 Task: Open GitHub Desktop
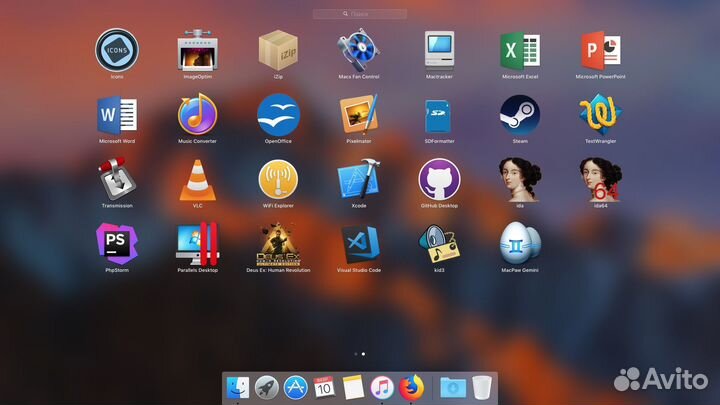(439, 180)
